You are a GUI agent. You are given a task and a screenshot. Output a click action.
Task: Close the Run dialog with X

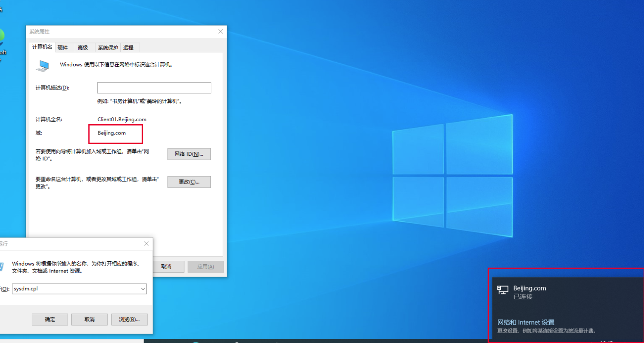[146, 243]
